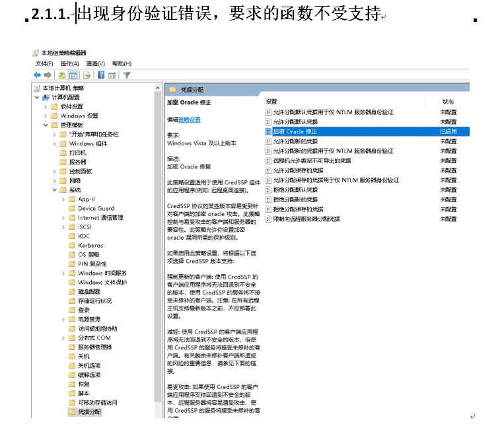Click the 计算机配置 computer icon
The width and height of the screenshot is (504, 428).
(46, 97)
